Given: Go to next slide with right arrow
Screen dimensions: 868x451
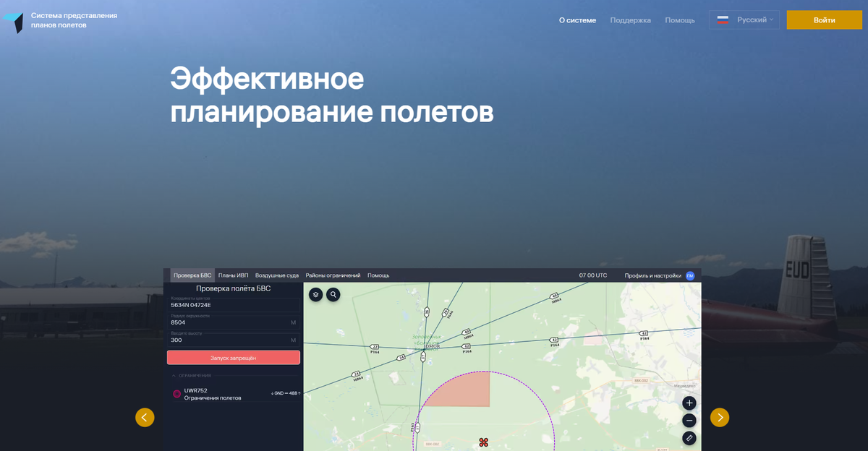Looking at the screenshot, I should pos(720,417).
